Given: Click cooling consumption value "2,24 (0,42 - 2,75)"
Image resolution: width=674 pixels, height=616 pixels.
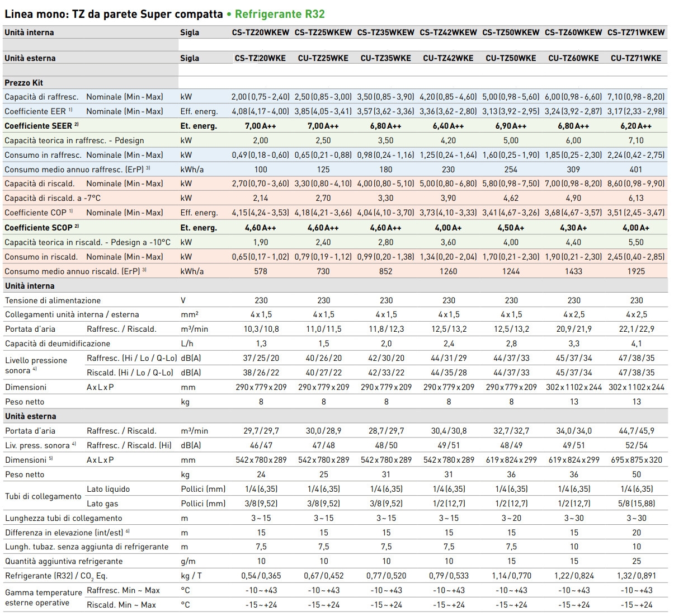Looking at the screenshot, I should point(637,155).
